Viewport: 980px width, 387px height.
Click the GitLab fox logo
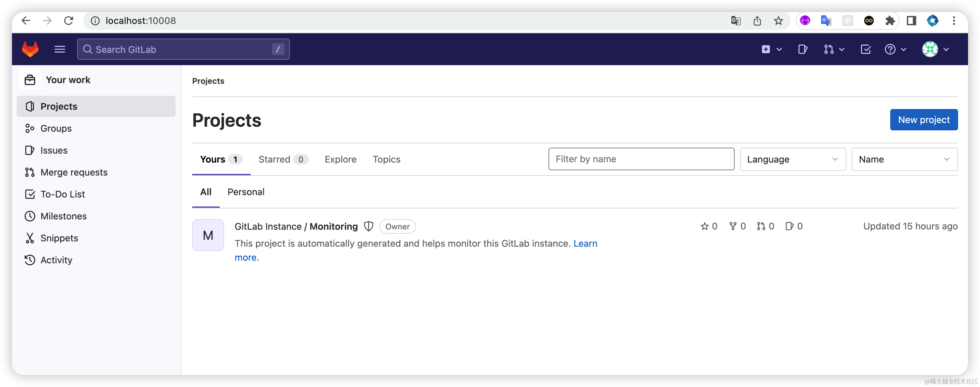pos(30,49)
